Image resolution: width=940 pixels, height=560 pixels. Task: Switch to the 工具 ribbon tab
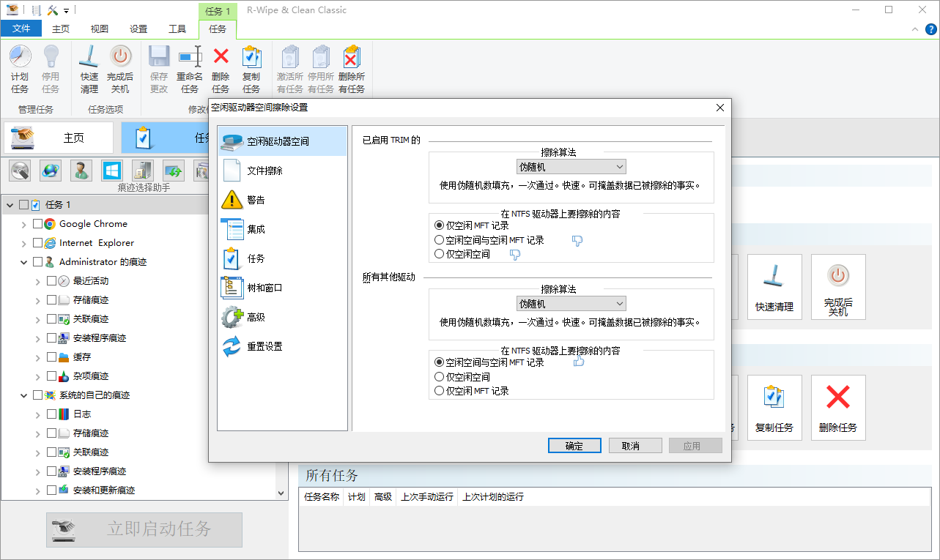pyautogui.click(x=177, y=29)
